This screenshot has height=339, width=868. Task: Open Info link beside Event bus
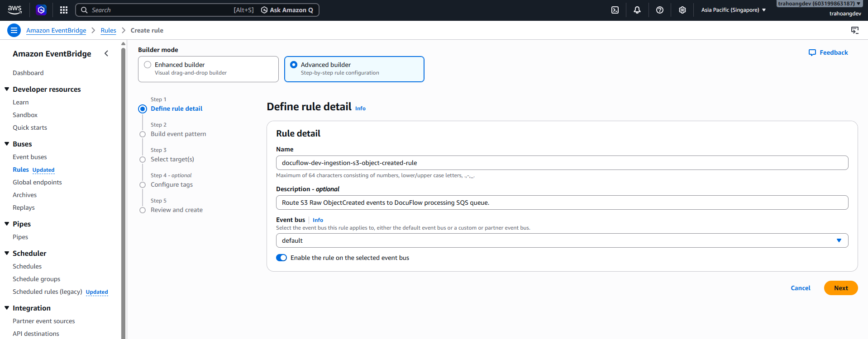(318, 220)
